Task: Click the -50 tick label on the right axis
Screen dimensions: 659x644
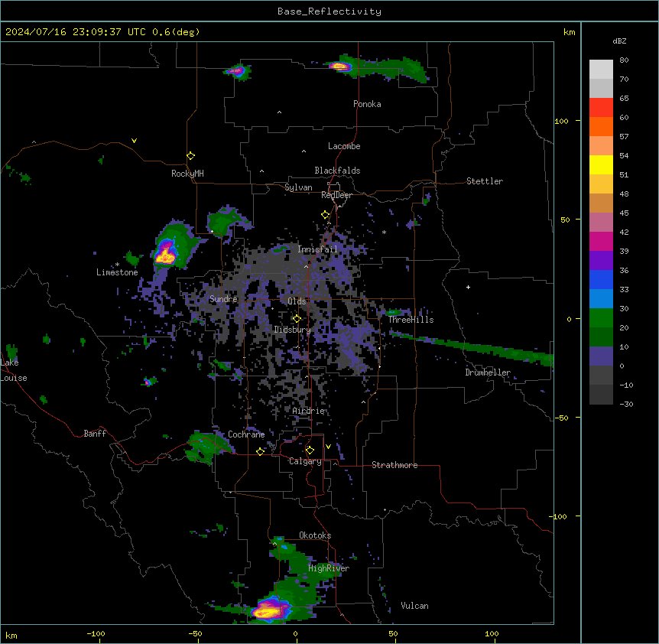Action: point(561,418)
